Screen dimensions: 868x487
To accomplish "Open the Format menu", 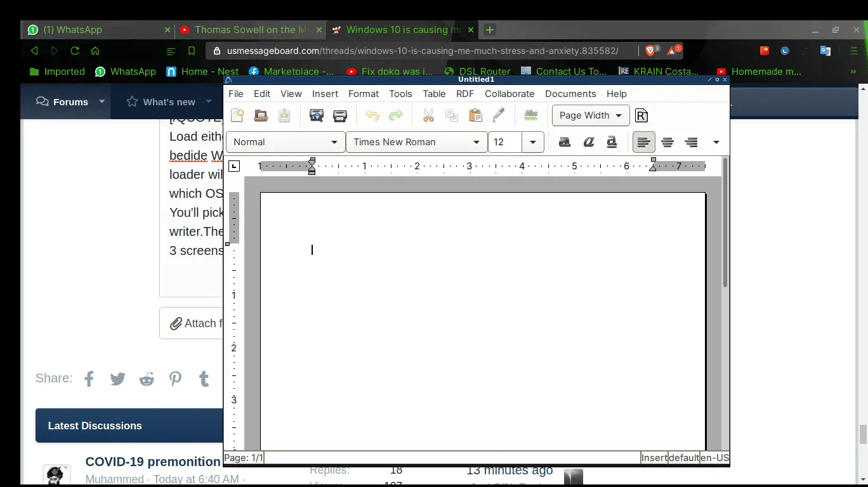I will (x=363, y=94).
